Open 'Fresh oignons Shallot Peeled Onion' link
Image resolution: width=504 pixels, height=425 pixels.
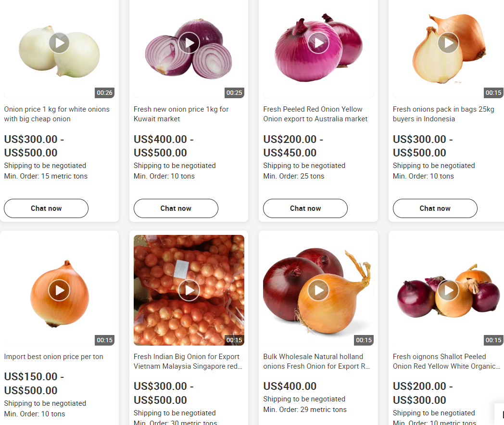(446, 361)
